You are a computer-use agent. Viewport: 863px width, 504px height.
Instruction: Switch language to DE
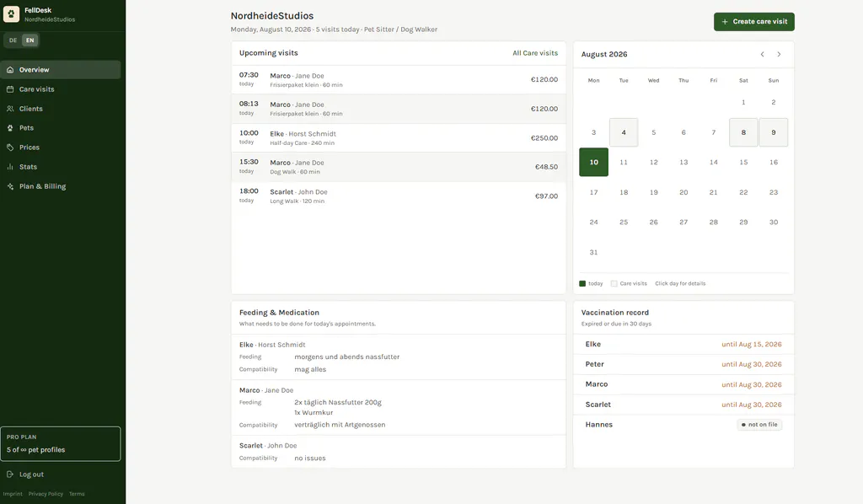13,40
